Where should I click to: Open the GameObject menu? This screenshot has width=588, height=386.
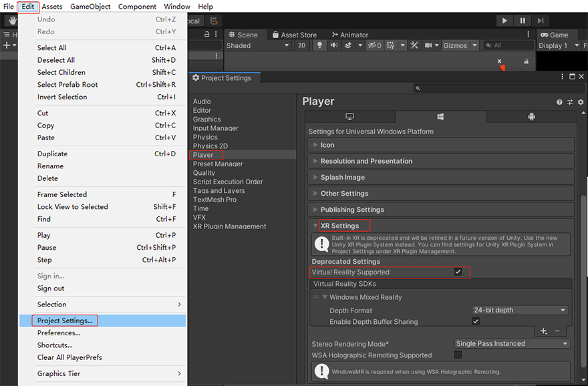(x=90, y=7)
